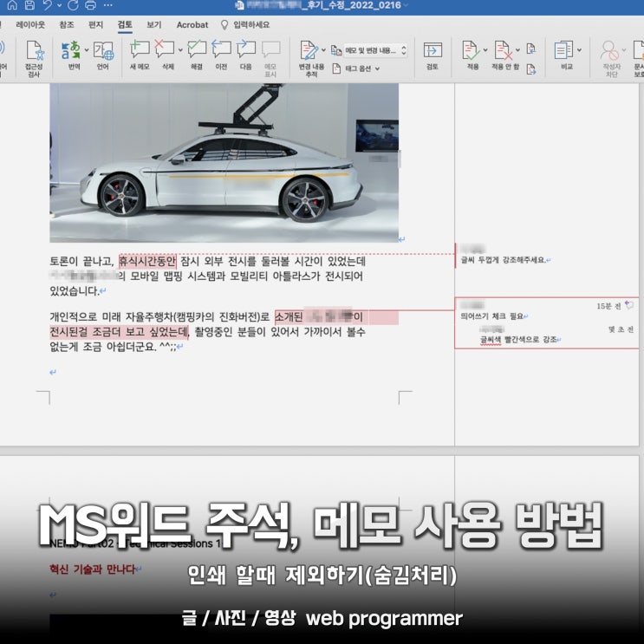Open the Acrobat tab
Screen dimensions: 644x644
point(192,24)
